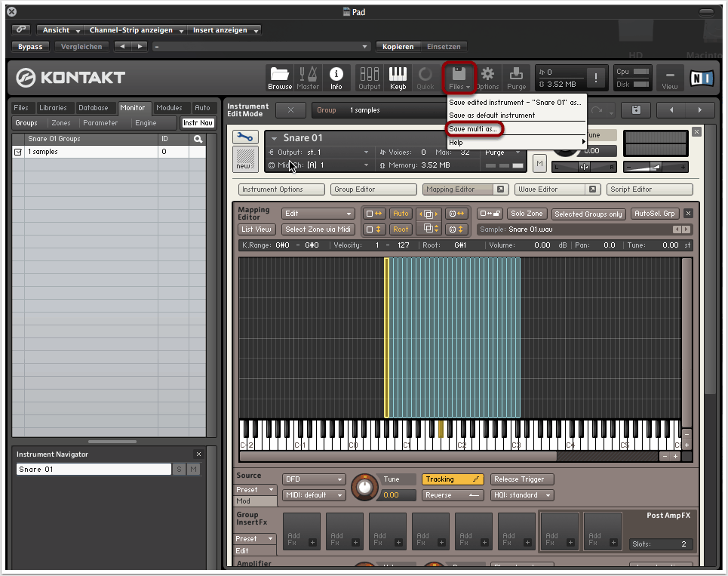This screenshot has height=576, width=728.
Task: Toggle the Tracking button in Source
Action: pos(452,479)
